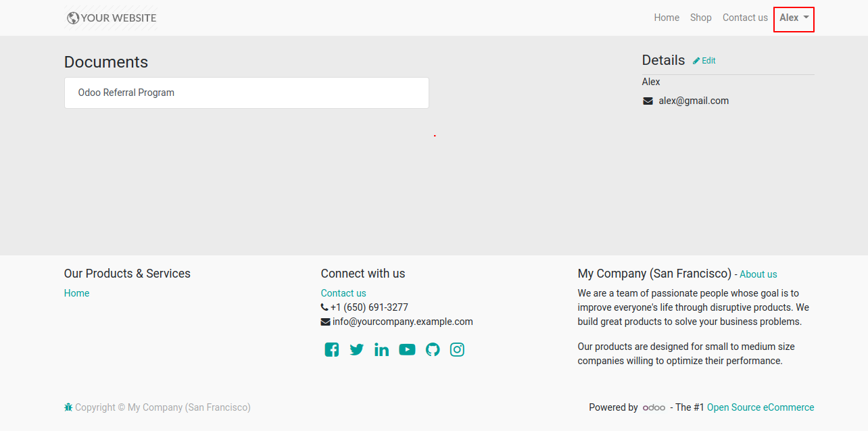
Task: Go to the Home menu item
Action: 667,18
